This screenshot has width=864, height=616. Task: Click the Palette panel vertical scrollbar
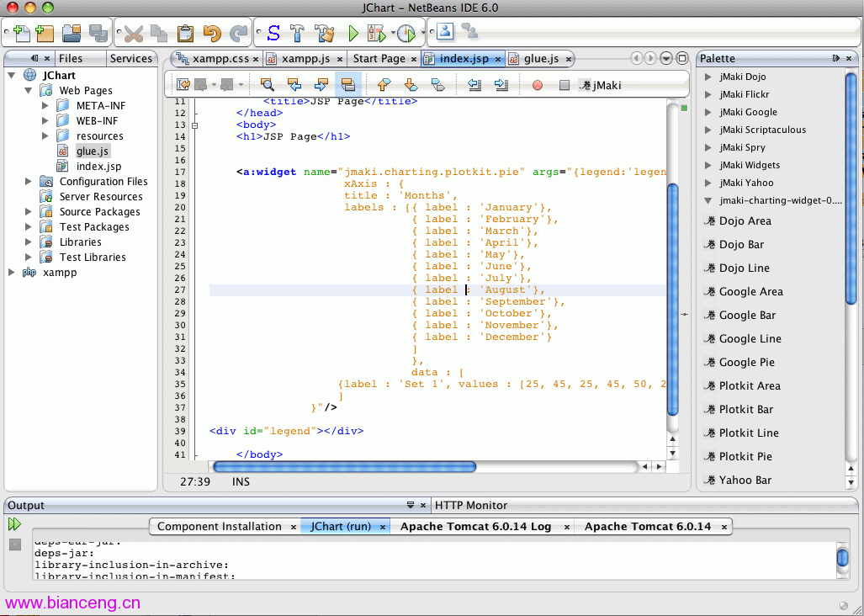click(x=851, y=188)
